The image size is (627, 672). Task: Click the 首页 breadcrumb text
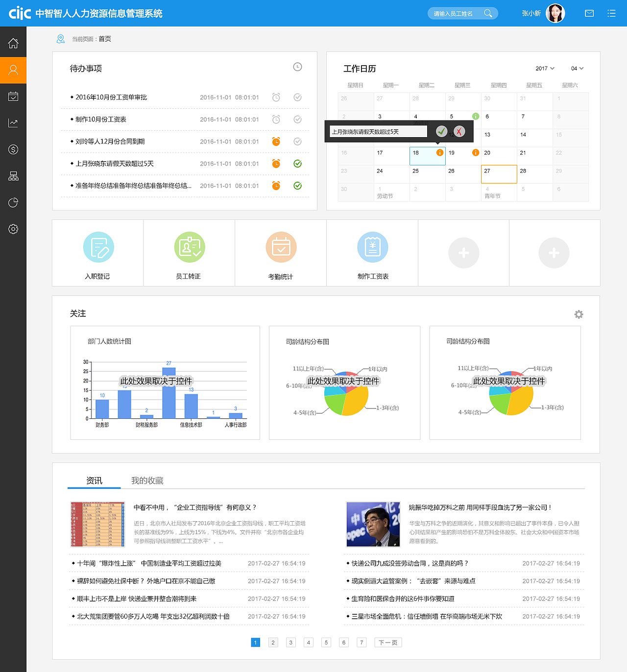pyautogui.click(x=105, y=39)
